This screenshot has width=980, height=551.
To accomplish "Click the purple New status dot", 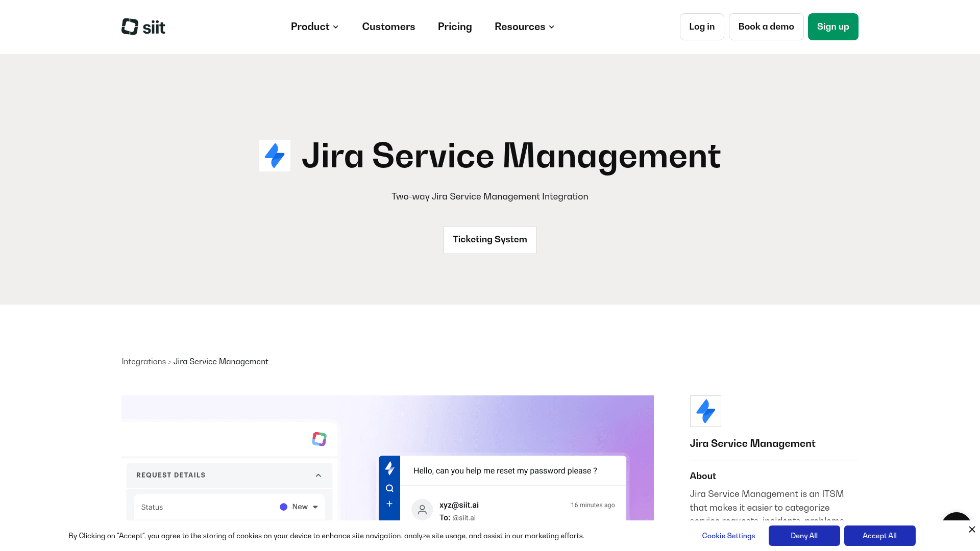I will 284,507.
